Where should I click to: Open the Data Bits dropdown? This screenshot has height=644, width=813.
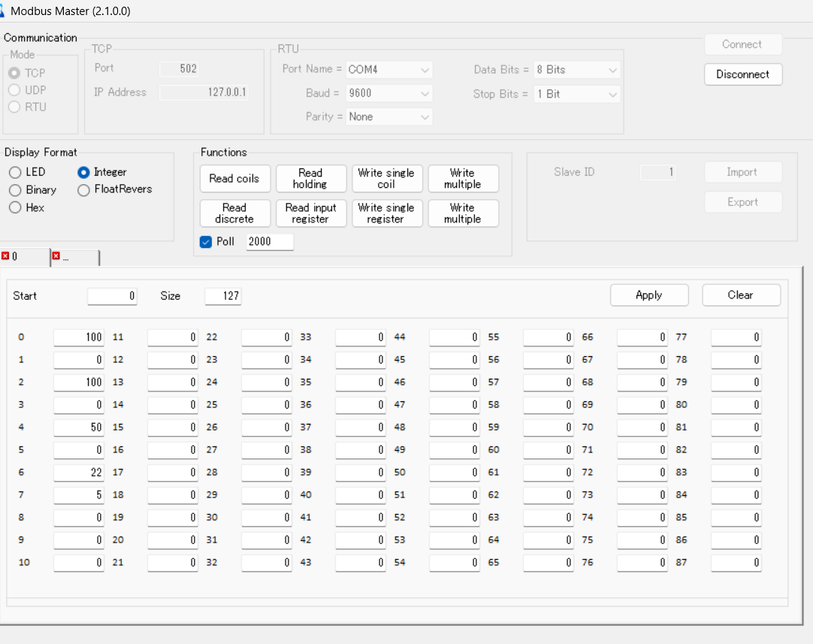pyautogui.click(x=576, y=69)
